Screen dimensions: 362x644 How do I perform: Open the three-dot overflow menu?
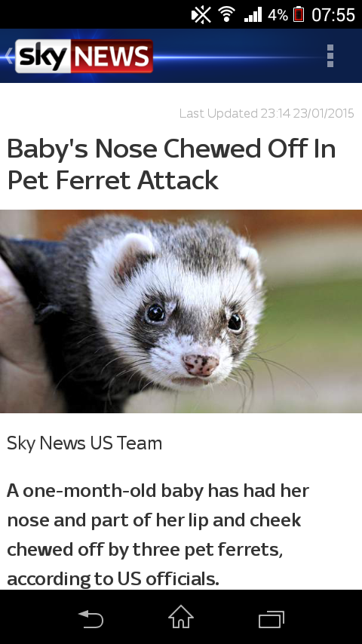tap(330, 56)
